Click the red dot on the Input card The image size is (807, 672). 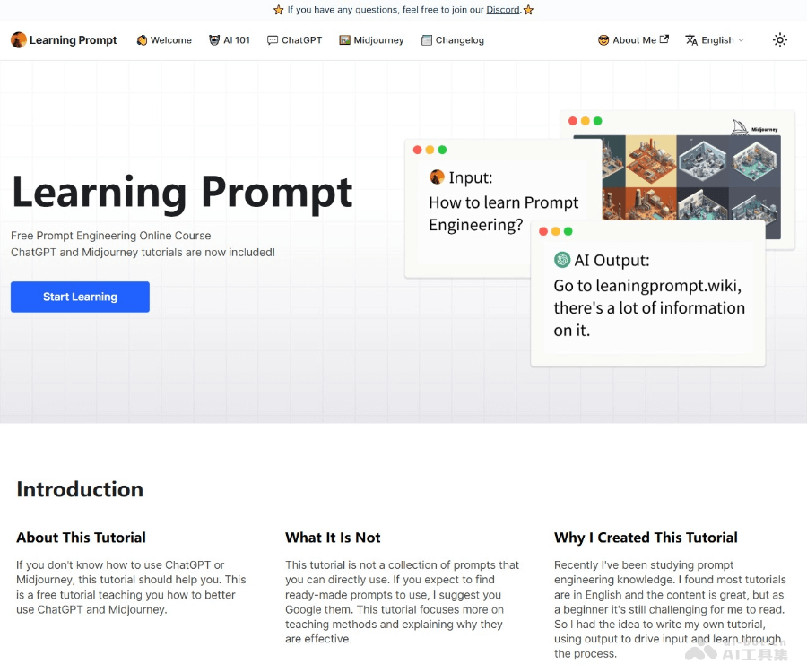(416, 150)
